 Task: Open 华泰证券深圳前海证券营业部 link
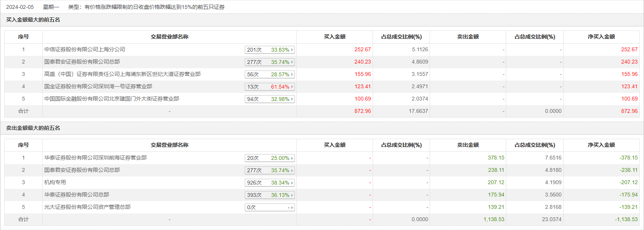point(95,158)
